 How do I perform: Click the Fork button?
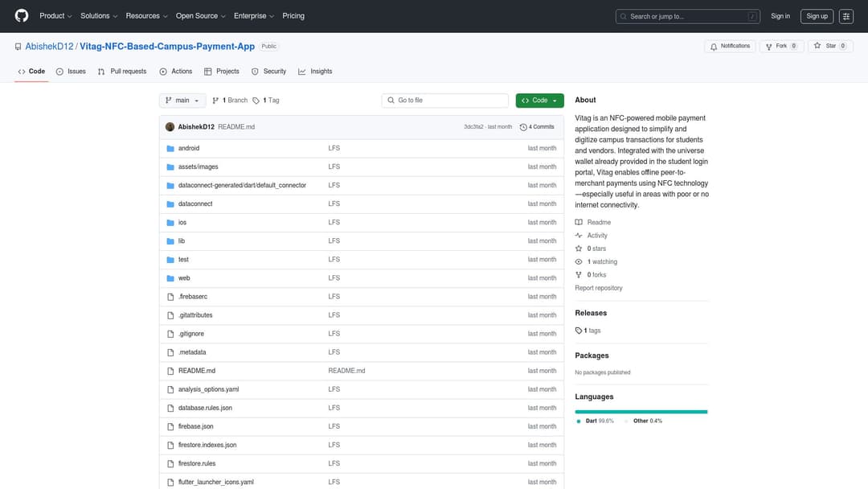(x=782, y=47)
